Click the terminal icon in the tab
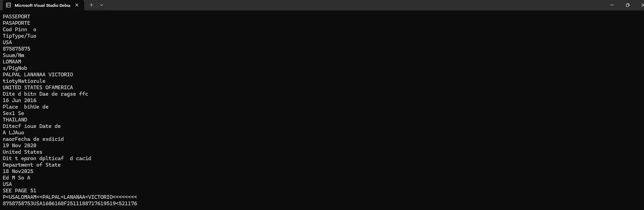 pyautogui.click(x=8, y=5)
